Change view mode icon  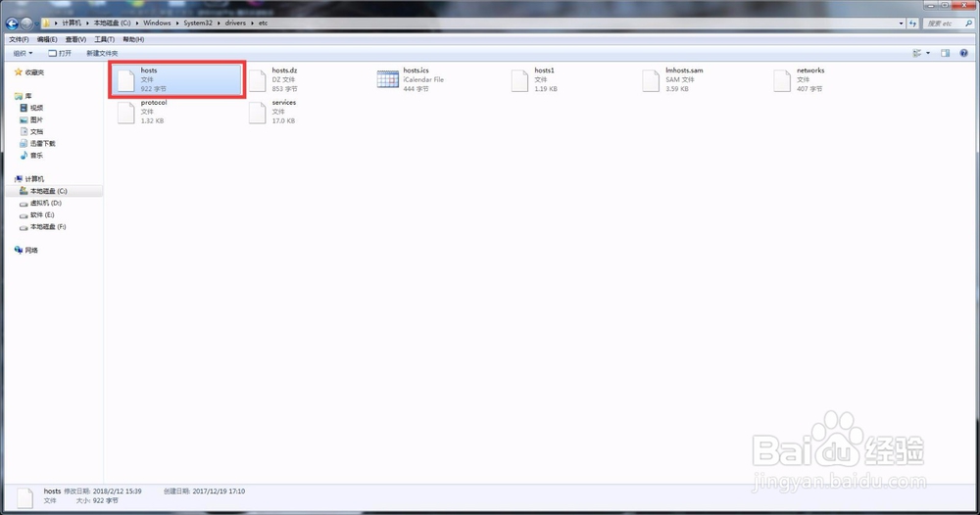pos(917,53)
